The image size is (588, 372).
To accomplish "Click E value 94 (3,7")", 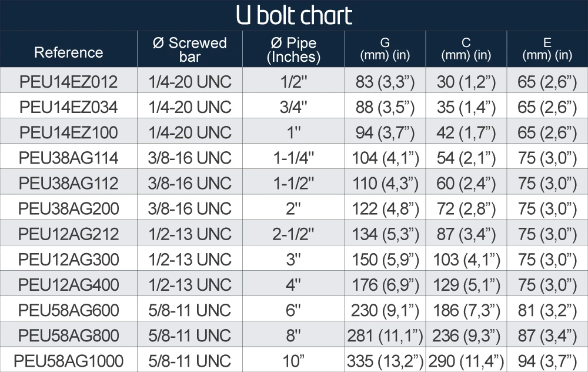I will coord(547,361).
